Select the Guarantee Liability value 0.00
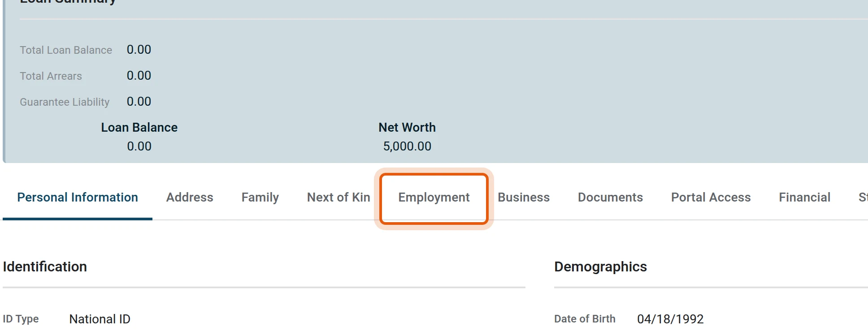This screenshot has width=868, height=335. pos(139,102)
